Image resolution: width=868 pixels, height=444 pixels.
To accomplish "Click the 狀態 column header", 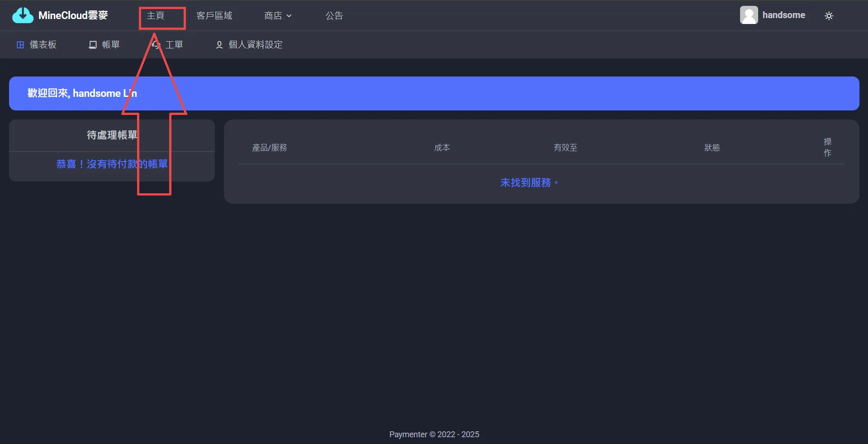I will click(712, 148).
